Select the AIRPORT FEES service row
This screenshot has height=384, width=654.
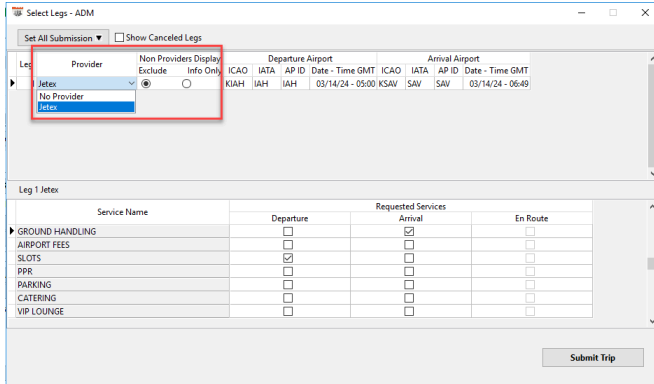click(122, 245)
